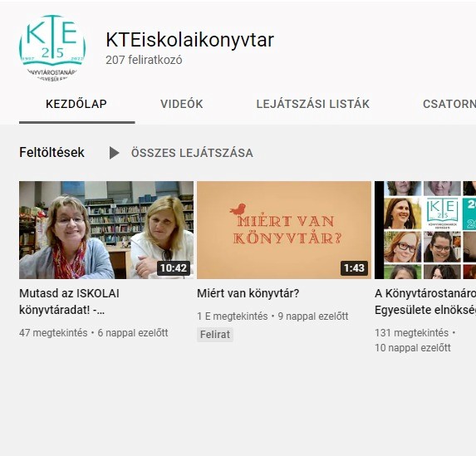The height and width of the screenshot is (456, 476).
Task: Click the 1:43 duration badge
Action: (x=354, y=268)
